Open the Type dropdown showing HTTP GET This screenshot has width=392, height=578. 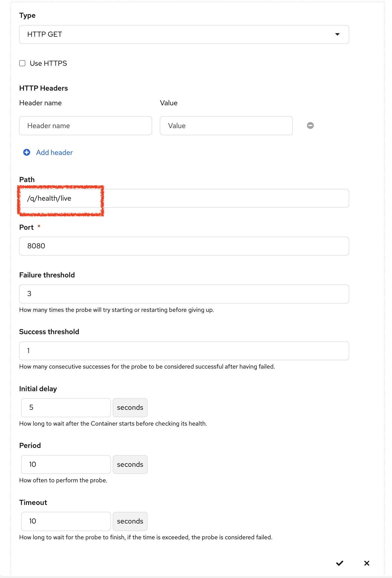click(184, 34)
